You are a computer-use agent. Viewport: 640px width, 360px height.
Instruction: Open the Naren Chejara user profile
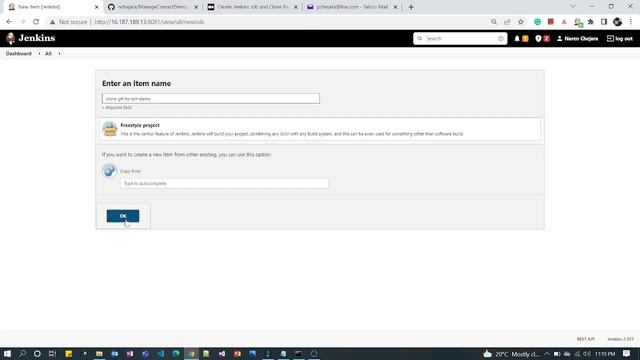(578, 38)
